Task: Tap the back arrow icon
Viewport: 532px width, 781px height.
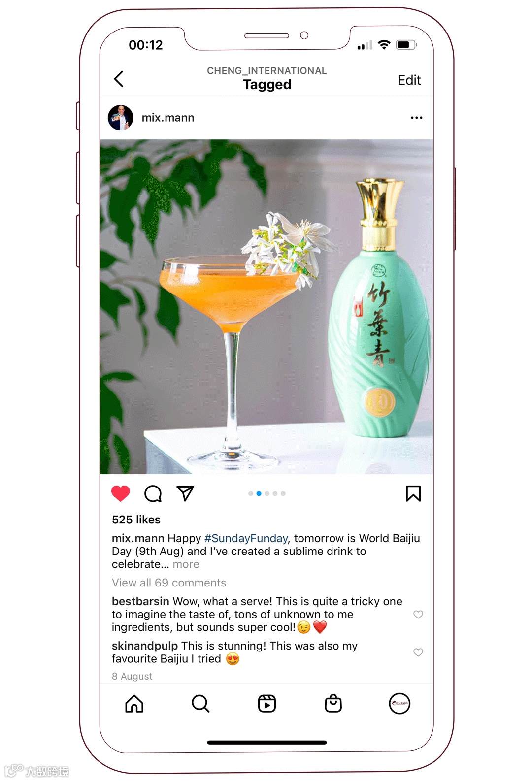Action: pyautogui.click(x=119, y=79)
